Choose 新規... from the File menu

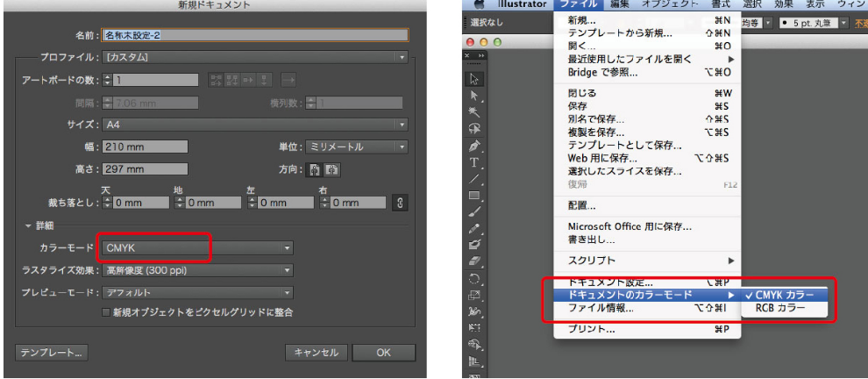pyautogui.click(x=648, y=20)
